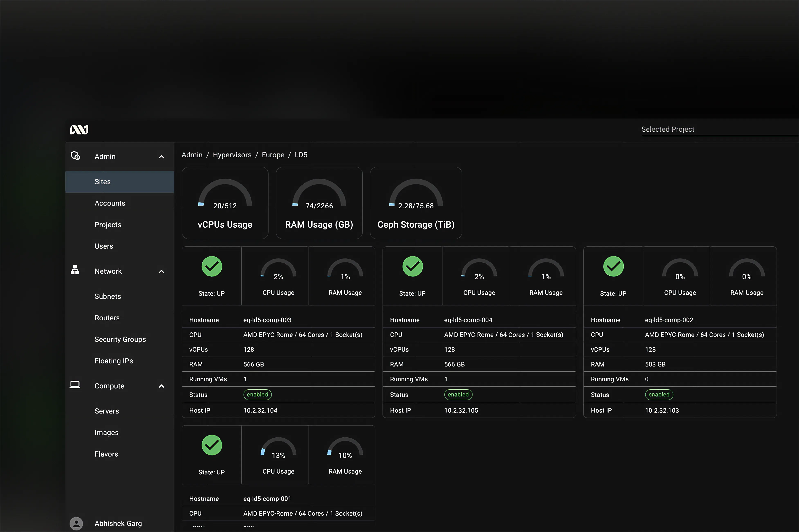Click the app logo in the header
Image resolution: width=799 pixels, height=532 pixels.
click(x=79, y=130)
